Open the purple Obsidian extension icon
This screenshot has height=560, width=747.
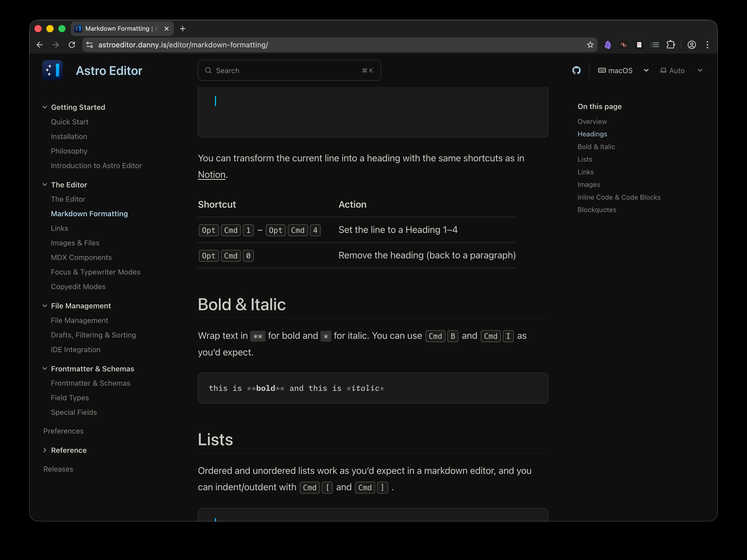click(608, 44)
